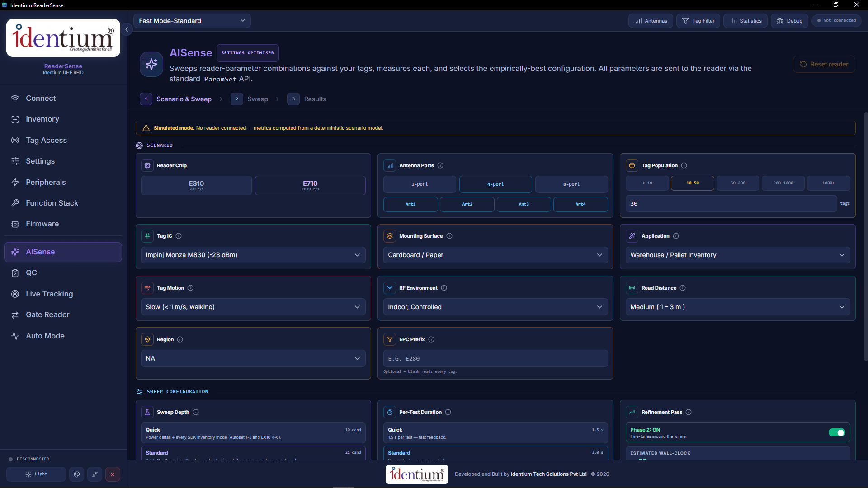Select the Quick per-test duration option
This screenshot has width=868, height=488.
495,433
